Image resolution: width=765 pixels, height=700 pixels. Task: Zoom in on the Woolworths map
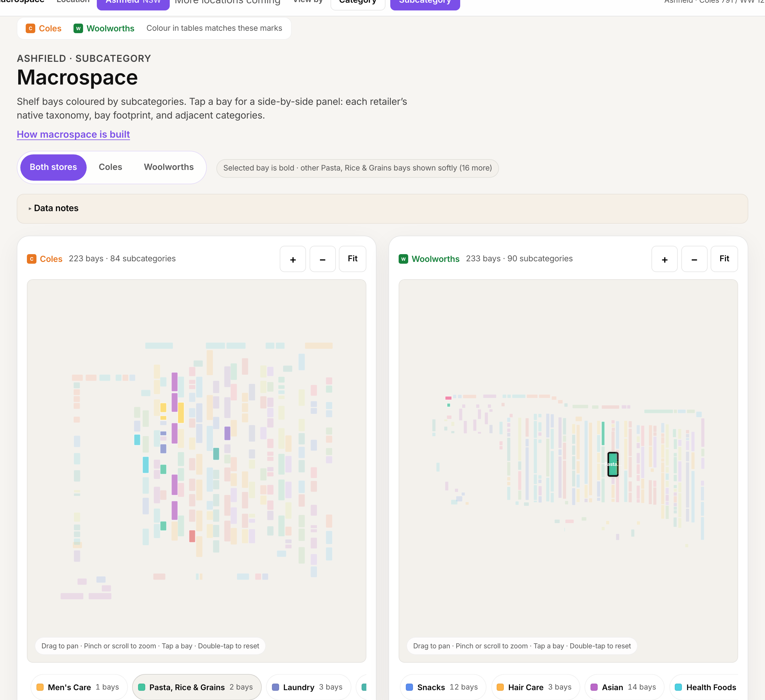pyautogui.click(x=664, y=259)
